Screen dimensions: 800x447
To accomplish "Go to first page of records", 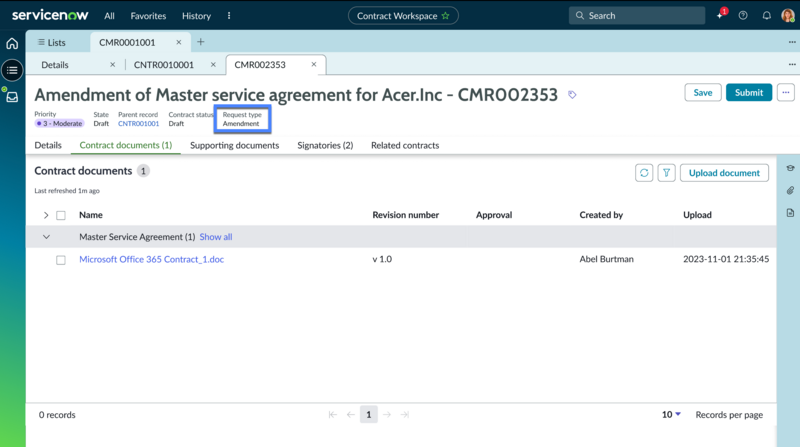I will coord(333,414).
